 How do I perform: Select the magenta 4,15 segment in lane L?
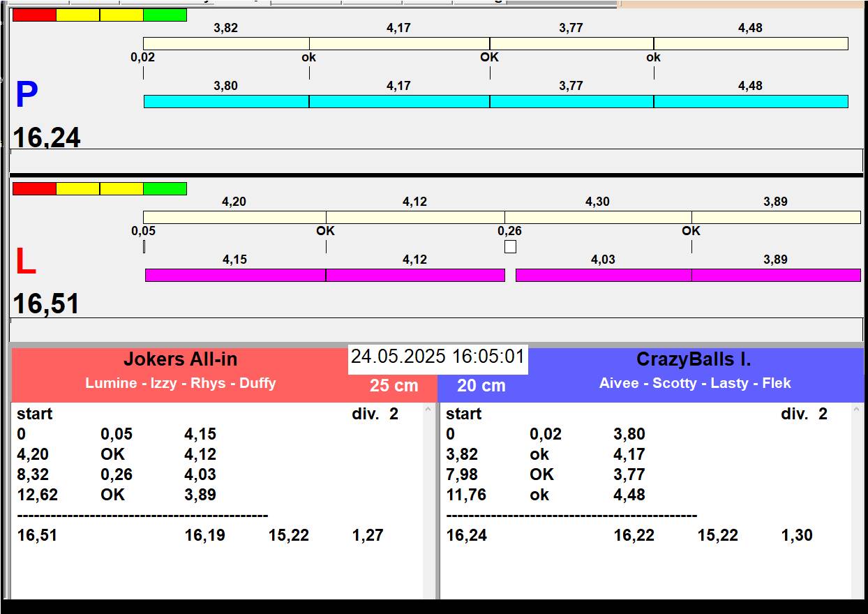click(235, 275)
